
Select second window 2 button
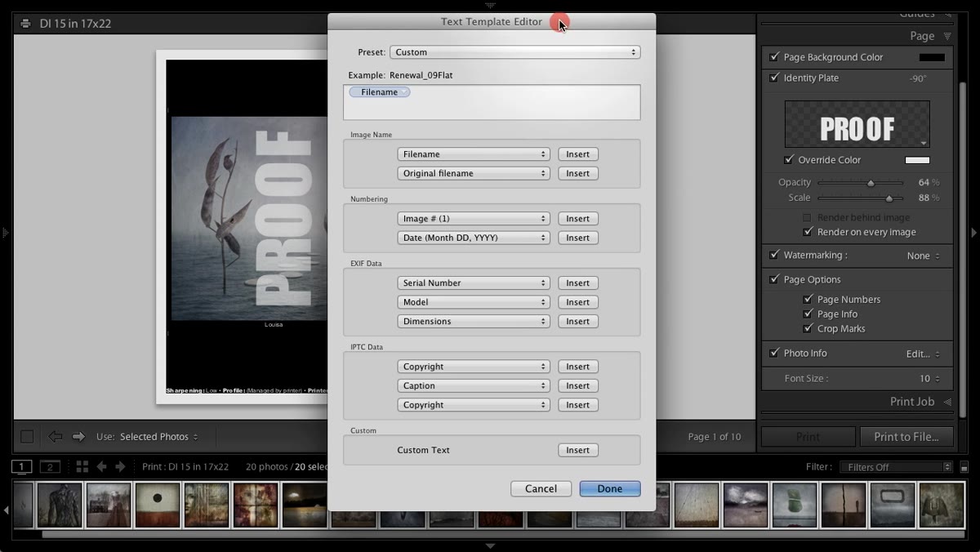pyautogui.click(x=50, y=467)
